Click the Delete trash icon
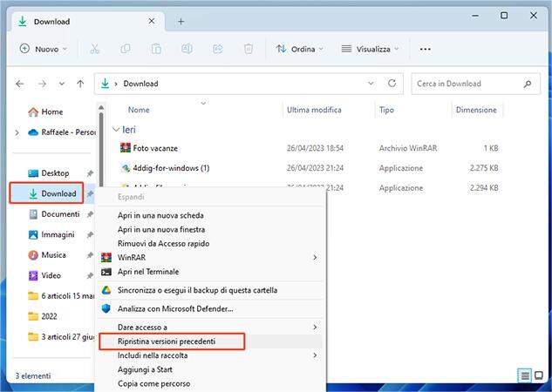This screenshot has width=552, height=392. point(249,49)
